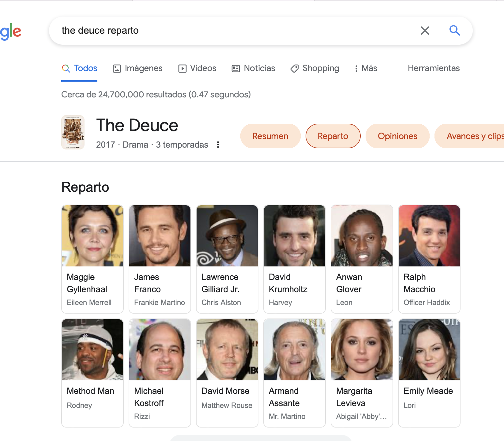The width and height of the screenshot is (504, 441).
Task: Open the James Franco name link
Action: point(147,283)
